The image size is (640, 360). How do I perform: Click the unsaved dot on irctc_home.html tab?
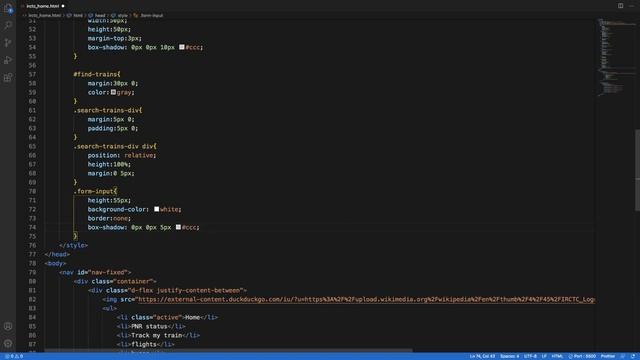tap(63, 6)
